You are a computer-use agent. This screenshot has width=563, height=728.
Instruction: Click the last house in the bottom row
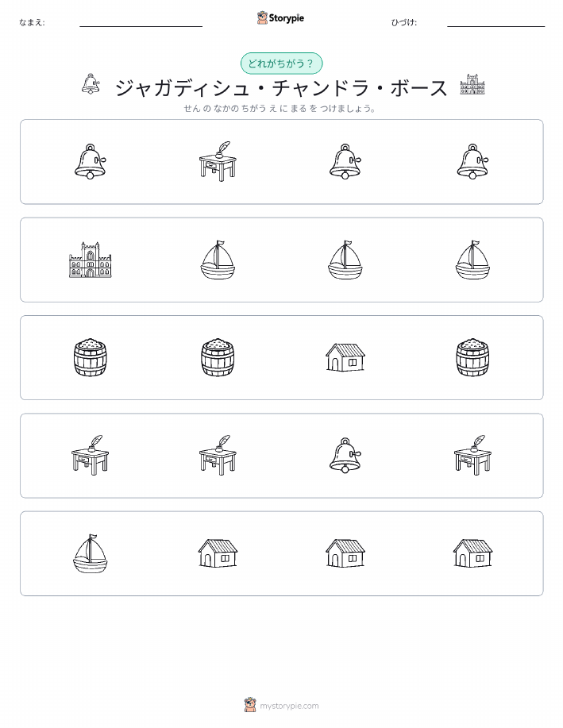tap(472, 553)
